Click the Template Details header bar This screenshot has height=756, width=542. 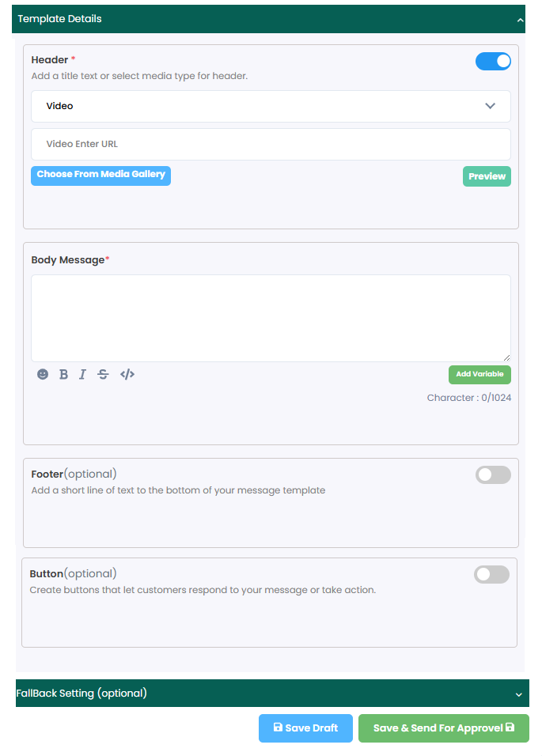tap(268, 19)
